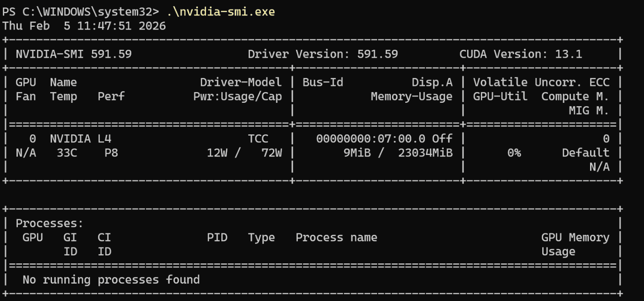This screenshot has width=644, height=301.
Task: Click the Disp.A column header
Action: click(432, 82)
